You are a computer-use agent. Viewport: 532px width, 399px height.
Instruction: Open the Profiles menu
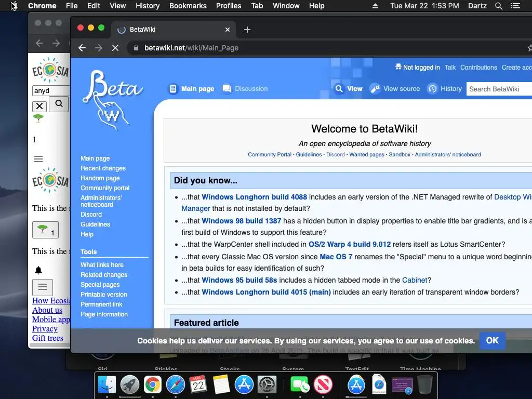[x=229, y=6]
